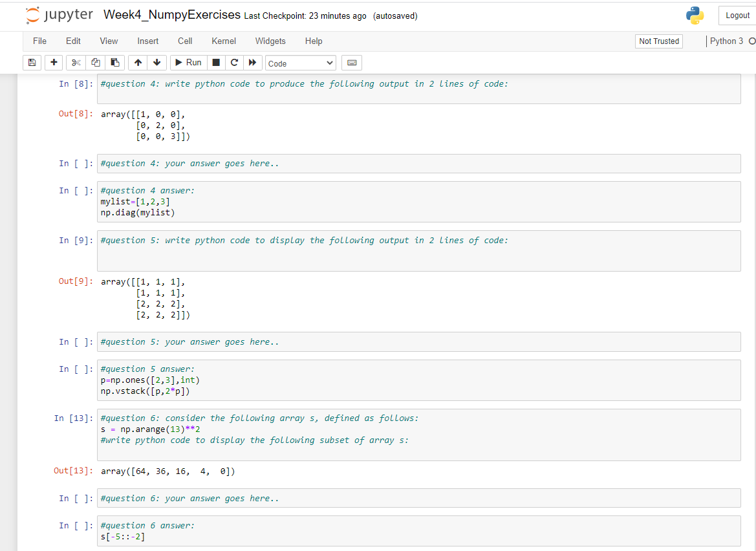Select the question 5 prompt cell

point(418,251)
